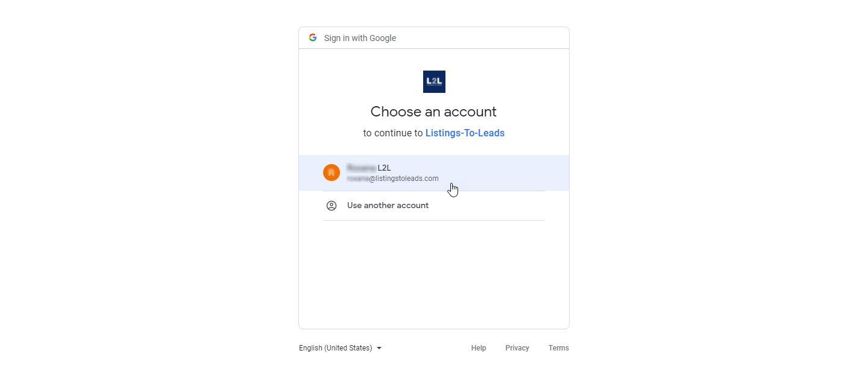Open the Privacy link

[517, 347]
